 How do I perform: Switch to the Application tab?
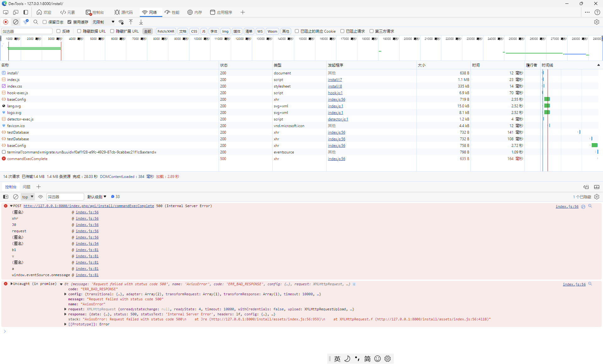click(x=221, y=12)
